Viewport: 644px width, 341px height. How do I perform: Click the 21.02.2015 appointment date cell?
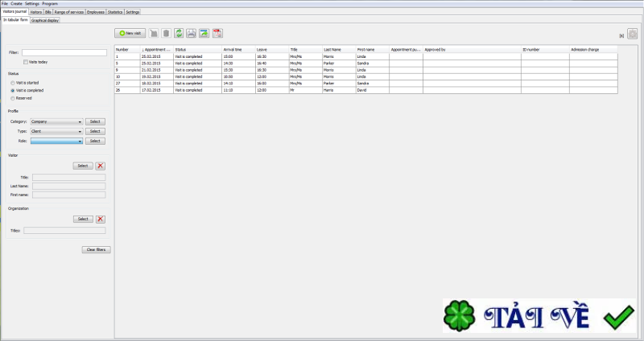pyautogui.click(x=157, y=70)
